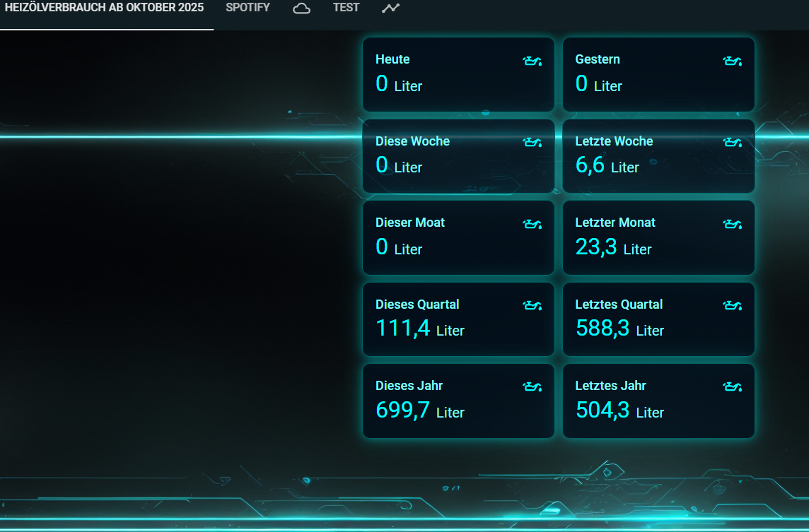Click the oil can icon on Diese Woche card

point(532,142)
